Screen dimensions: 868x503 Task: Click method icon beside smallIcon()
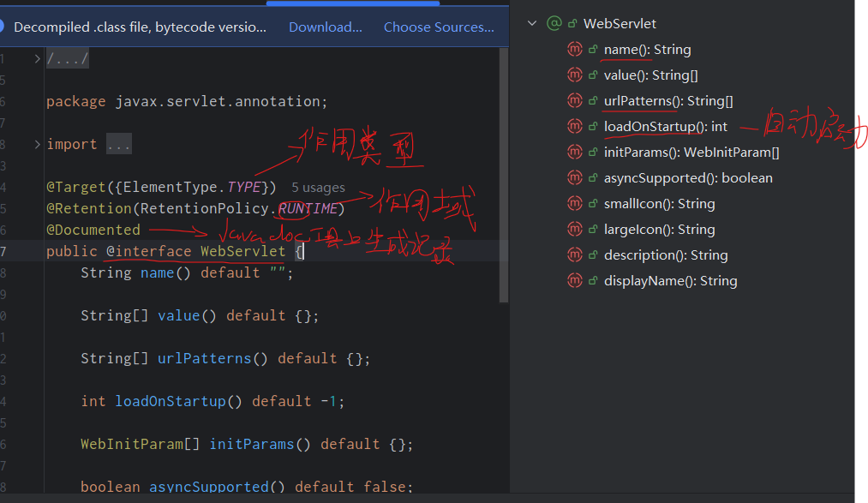[575, 204]
